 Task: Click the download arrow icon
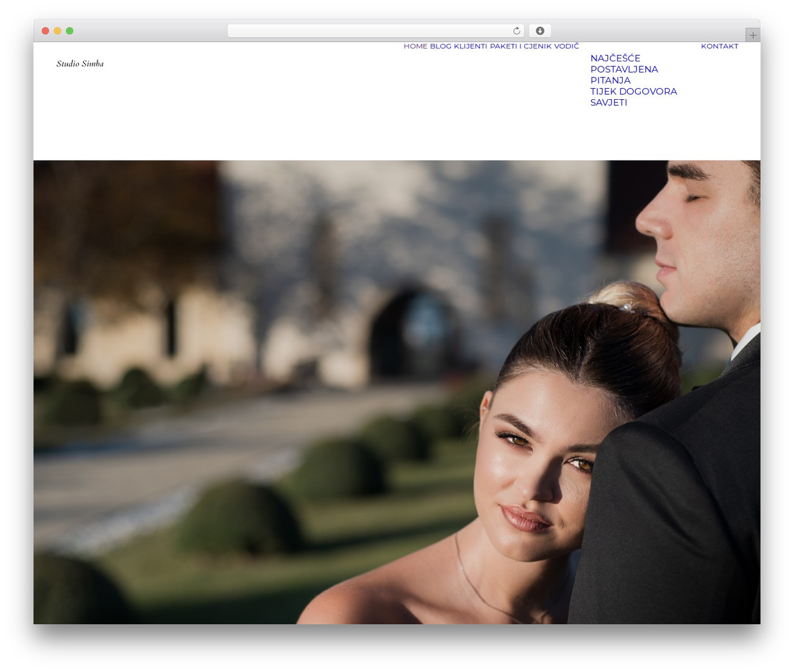click(540, 31)
